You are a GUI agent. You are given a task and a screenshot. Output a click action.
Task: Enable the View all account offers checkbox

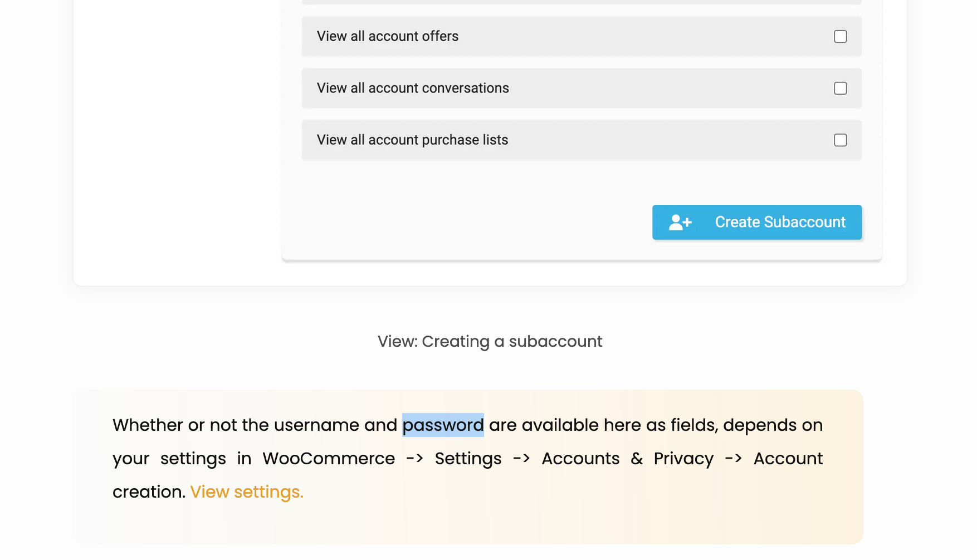click(840, 37)
